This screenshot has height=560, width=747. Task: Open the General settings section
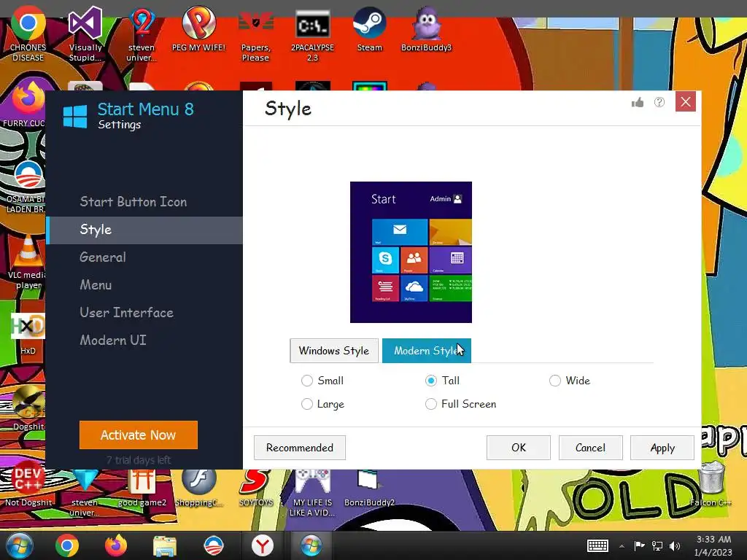tap(103, 257)
